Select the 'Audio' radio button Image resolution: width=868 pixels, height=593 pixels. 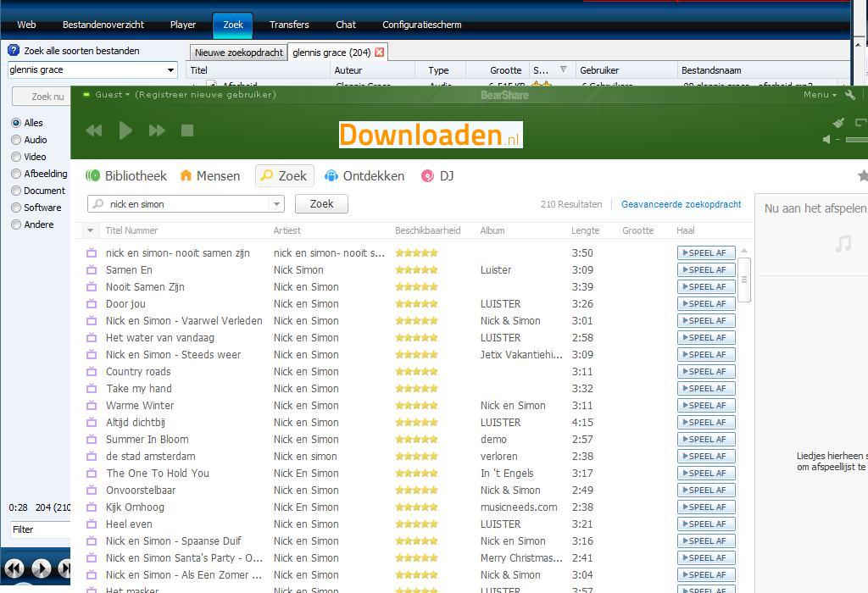(16, 140)
